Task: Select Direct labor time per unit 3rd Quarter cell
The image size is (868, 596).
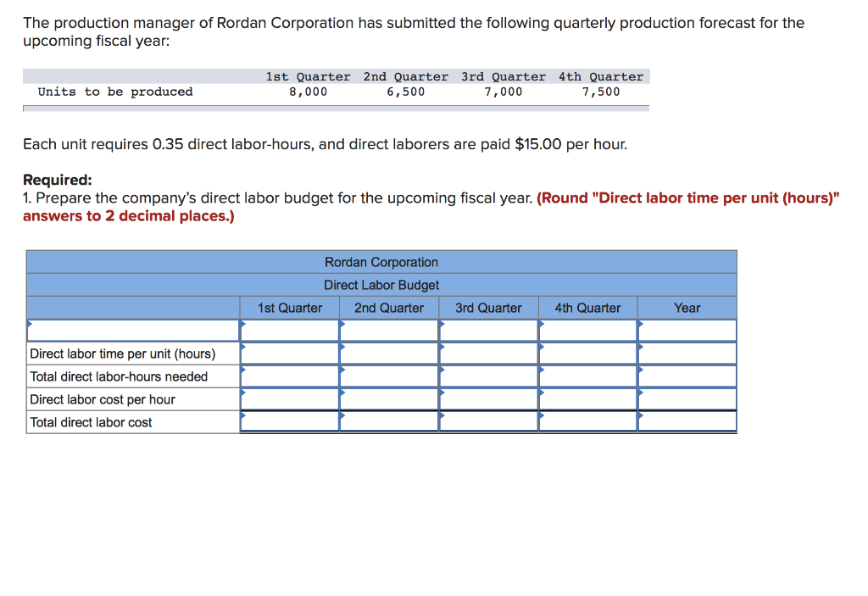Action: (489, 354)
